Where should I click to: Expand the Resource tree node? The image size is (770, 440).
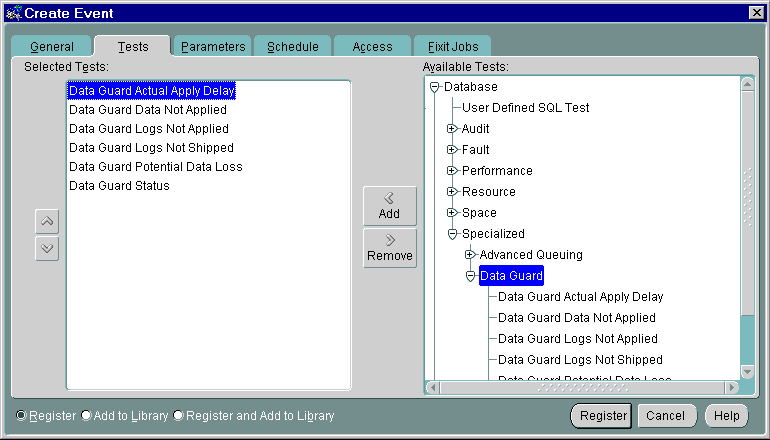pos(452,192)
